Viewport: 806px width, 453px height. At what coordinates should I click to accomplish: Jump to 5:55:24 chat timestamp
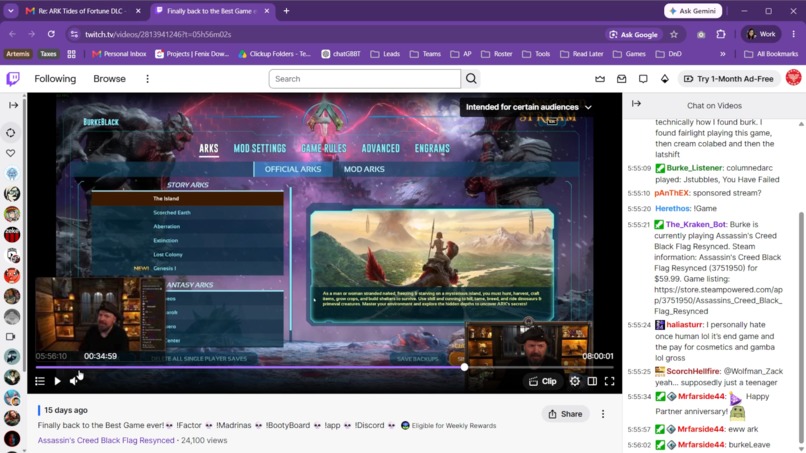point(639,325)
